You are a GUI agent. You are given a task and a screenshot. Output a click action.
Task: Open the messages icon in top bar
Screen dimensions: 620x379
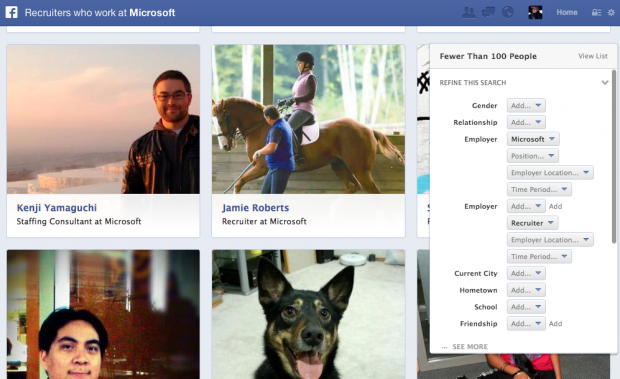point(488,12)
